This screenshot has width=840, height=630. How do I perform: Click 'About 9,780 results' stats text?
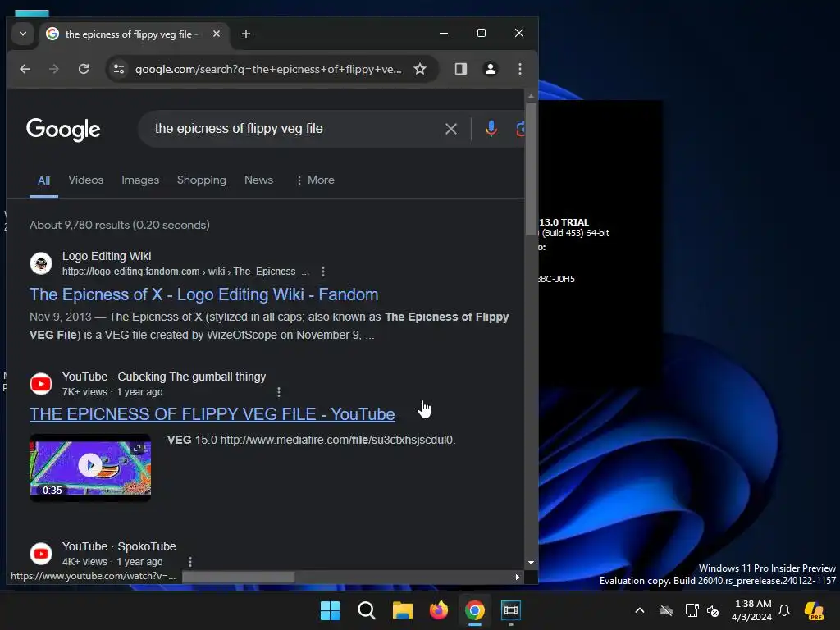[120, 225]
